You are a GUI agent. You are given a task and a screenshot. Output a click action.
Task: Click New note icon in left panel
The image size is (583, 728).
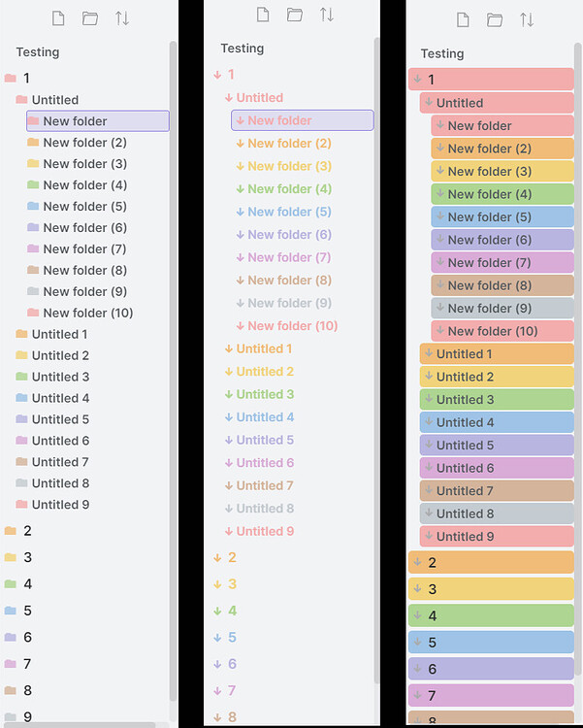click(x=58, y=18)
